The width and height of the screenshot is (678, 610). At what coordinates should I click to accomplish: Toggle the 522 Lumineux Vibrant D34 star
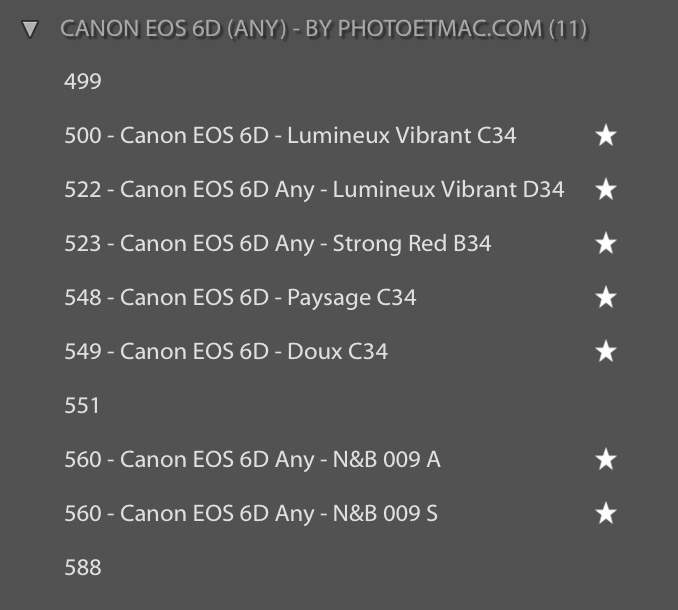[x=605, y=190]
